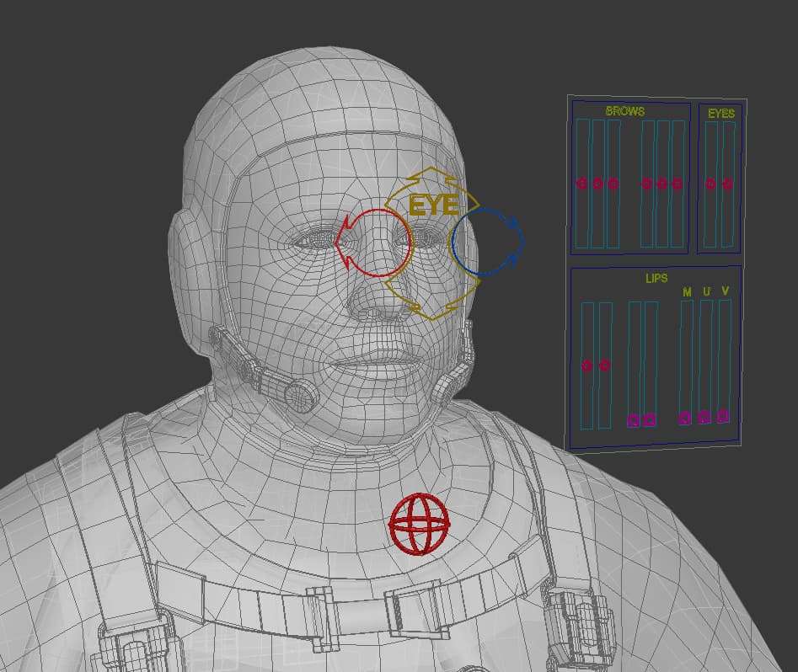The width and height of the screenshot is (798, 672).
Task: Click the BROWS panel label
Action: pos(626,112)
